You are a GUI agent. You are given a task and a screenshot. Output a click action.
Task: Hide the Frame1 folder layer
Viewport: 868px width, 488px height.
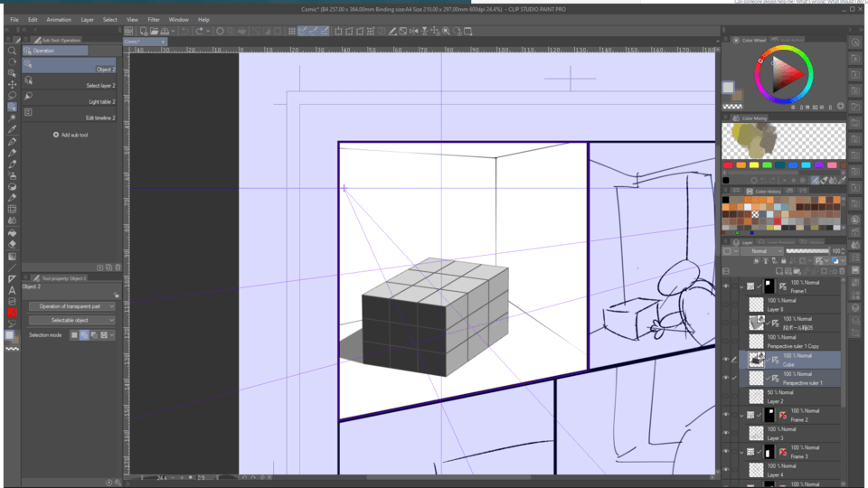tap(726, 286)
